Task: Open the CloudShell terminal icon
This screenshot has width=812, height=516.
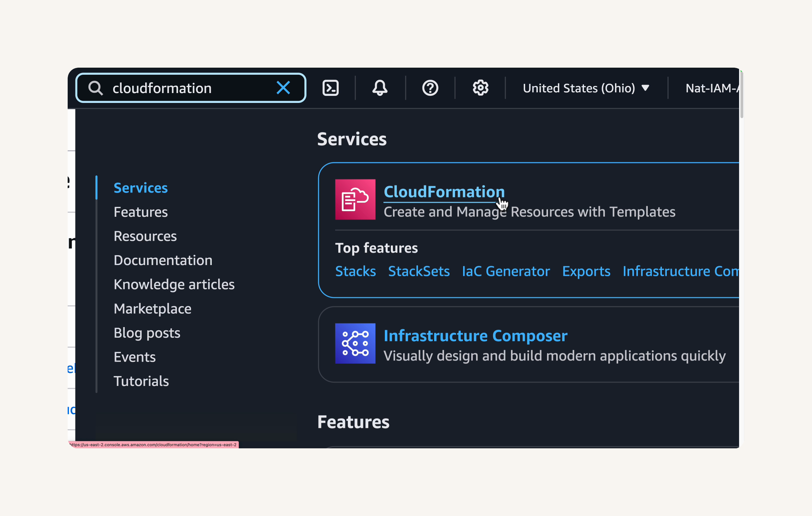Action: coord(331,88)
